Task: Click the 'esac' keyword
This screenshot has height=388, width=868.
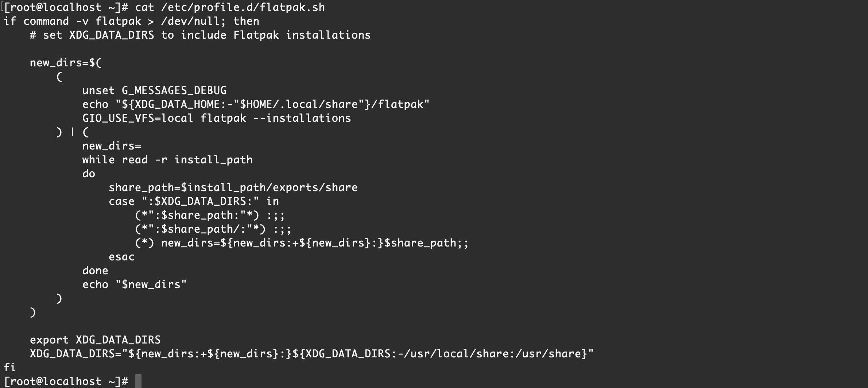Action: point(121,257)
